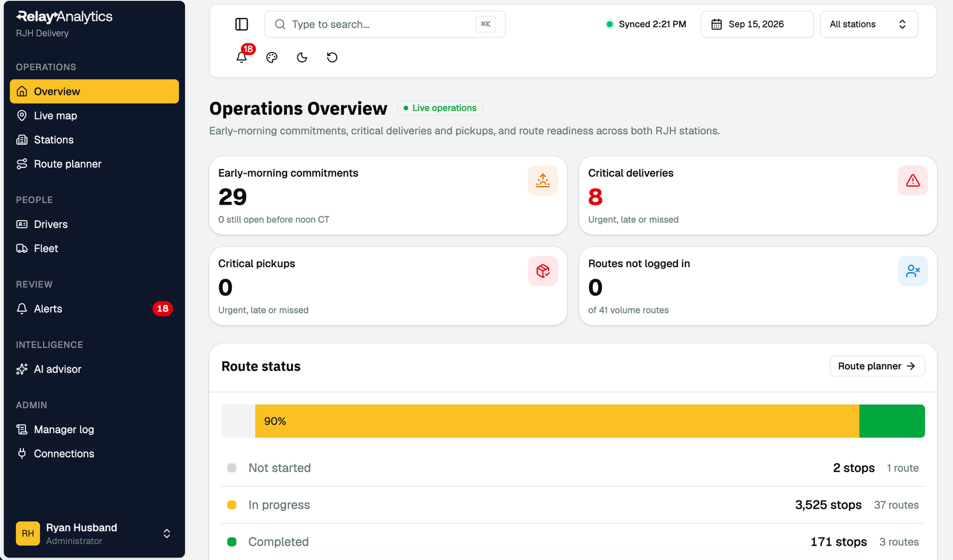Click the refresh data icon
Viewport: 953px width, 560px height.
pyautogui.click(x=332, y=57)
